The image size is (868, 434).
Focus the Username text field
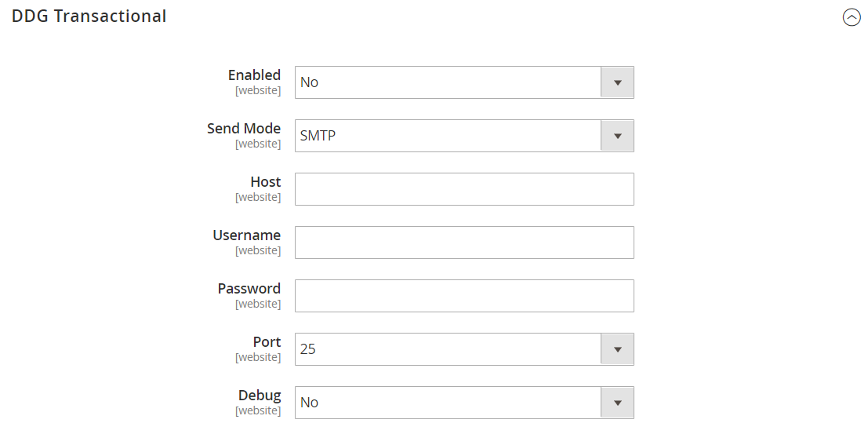click(x=464, y=243)
